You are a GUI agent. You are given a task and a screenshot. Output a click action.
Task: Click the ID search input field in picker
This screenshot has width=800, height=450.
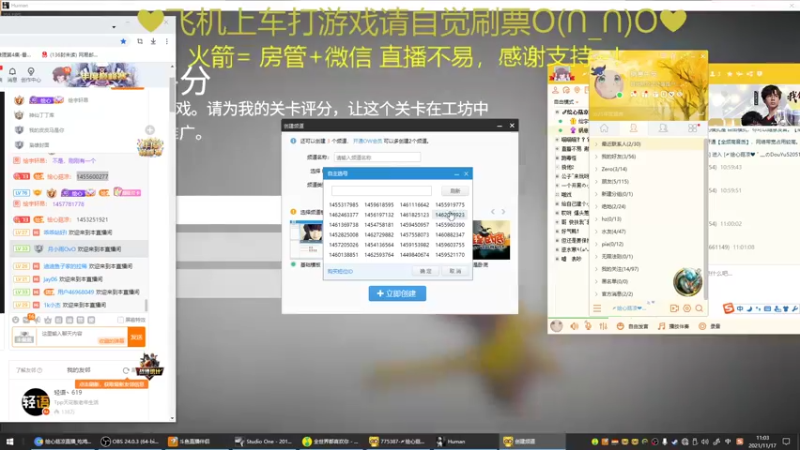(381, 191)
